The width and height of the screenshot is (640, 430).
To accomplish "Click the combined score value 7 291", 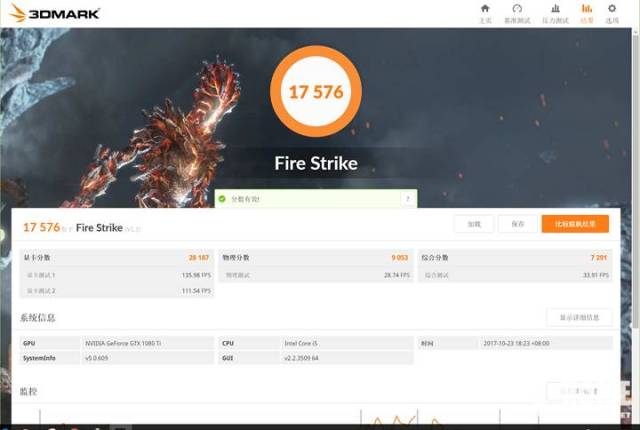I will 599,257.
